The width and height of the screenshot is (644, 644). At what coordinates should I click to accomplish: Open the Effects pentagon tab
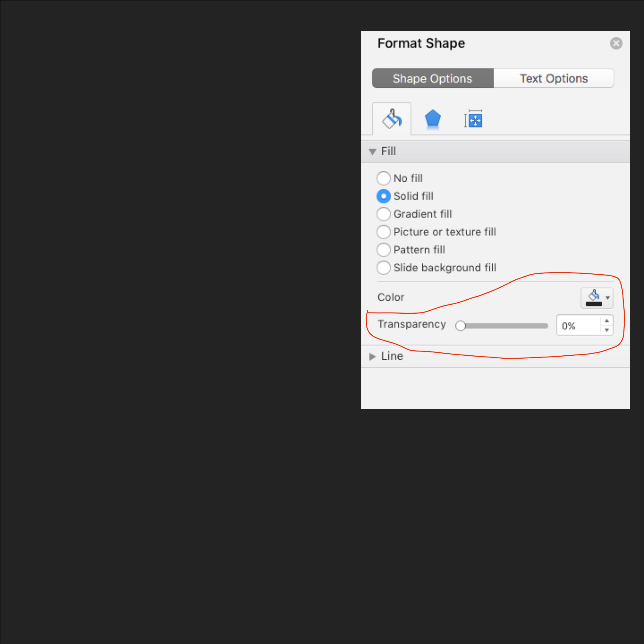point(432,119)
